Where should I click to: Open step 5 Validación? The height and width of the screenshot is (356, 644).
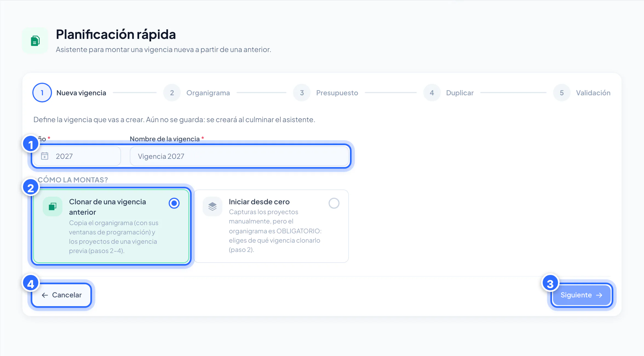click(582, 93)
